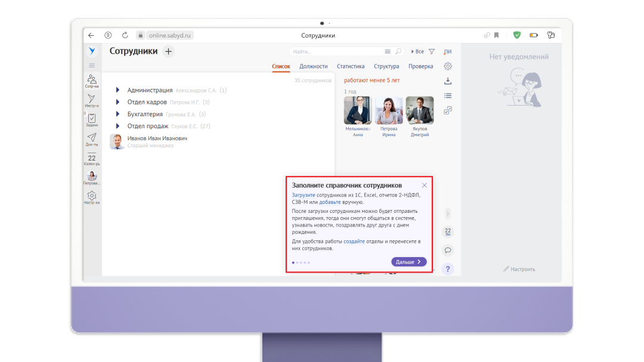
Task: Expand the Бухгалтерия department
Action: click(118, 114)
